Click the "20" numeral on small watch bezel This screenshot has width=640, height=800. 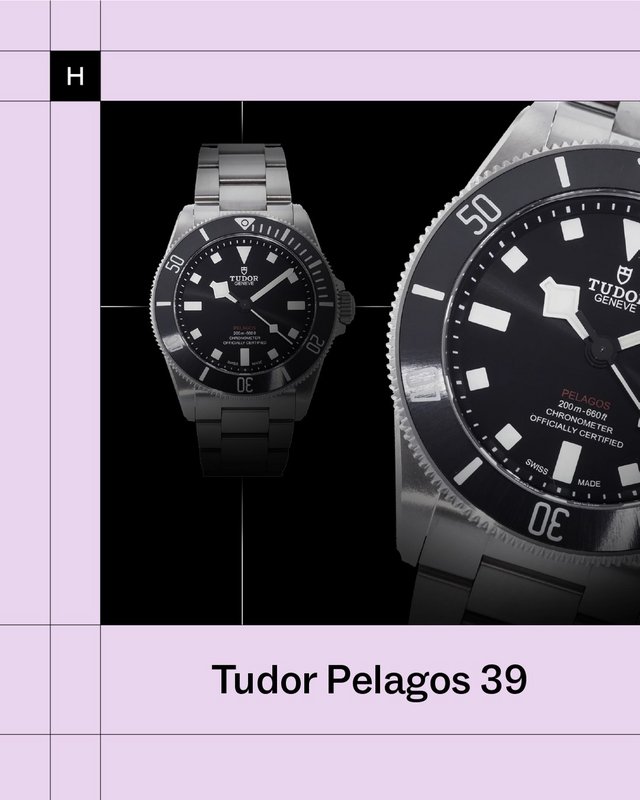click(x=316, y=343)
